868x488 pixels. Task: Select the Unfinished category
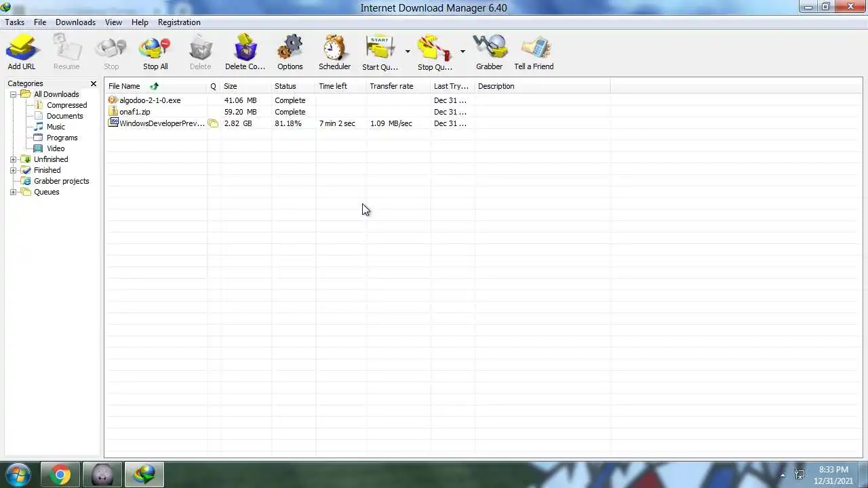[x=51, y=159]
